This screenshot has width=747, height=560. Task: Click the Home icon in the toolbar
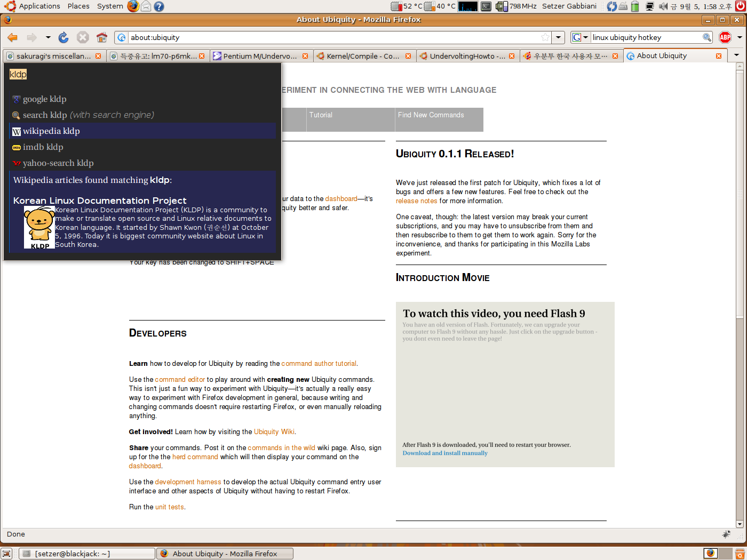(102, 37)
